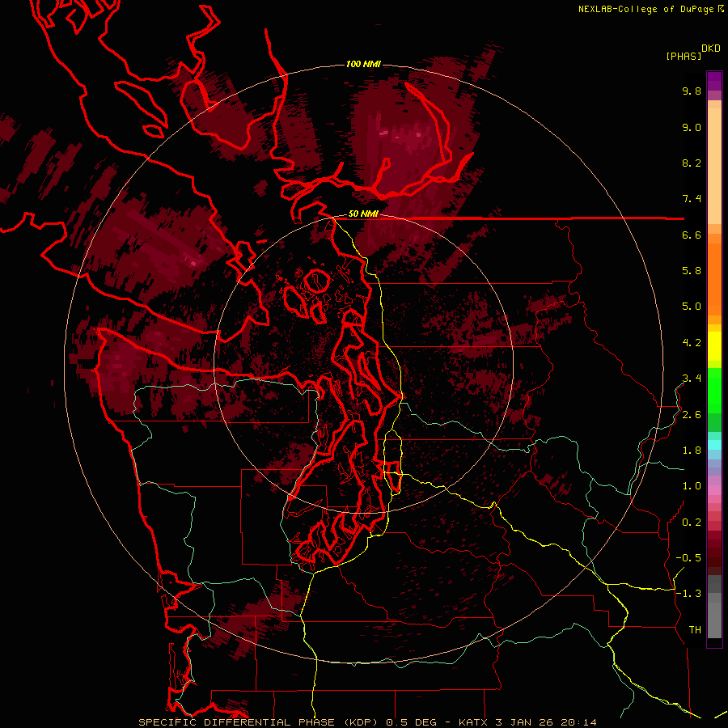Viewport: 728px width, 728px height.
Task: Click the DKD label above the color scale
Action: (x=711, y=49)
